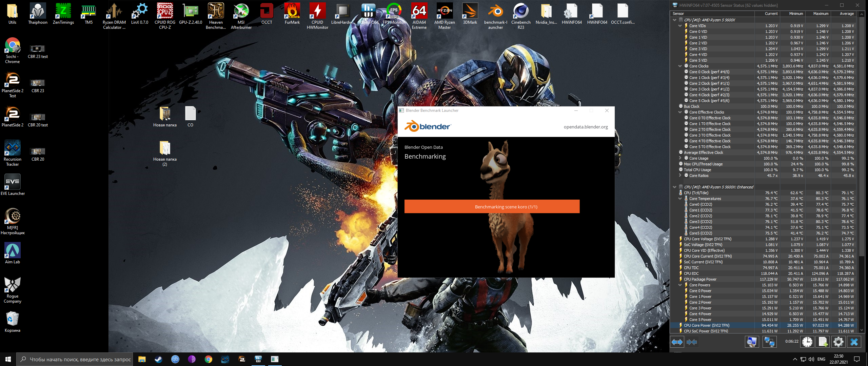Screen dimensions: 868x366
Task: Open HWiNFO sensor settings gear
Action: (x=838, y=342)
